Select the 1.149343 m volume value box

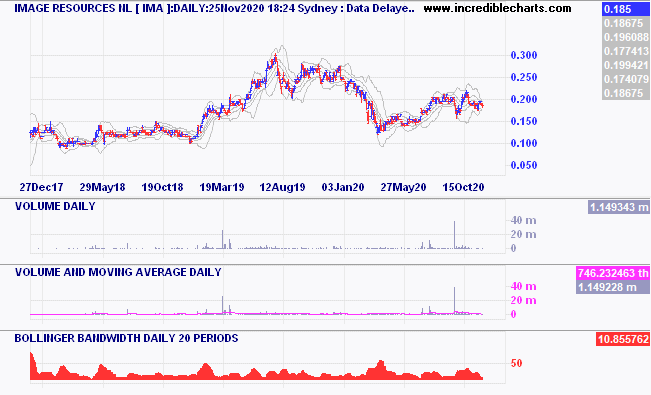coord(619,207)
